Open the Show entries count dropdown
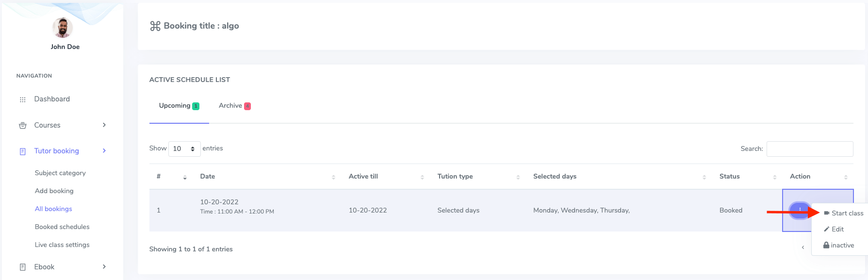This screenshot has width=868, height=280. [184, 149]
